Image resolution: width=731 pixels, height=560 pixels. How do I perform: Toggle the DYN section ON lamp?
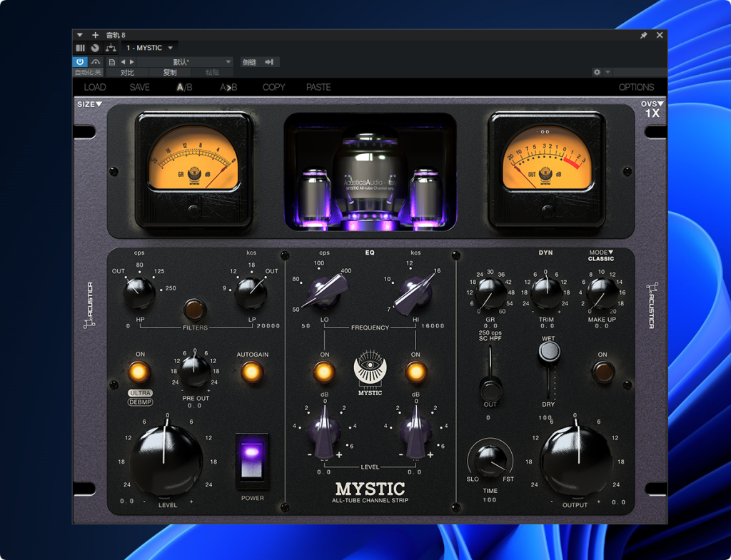(x=603, y=372)
